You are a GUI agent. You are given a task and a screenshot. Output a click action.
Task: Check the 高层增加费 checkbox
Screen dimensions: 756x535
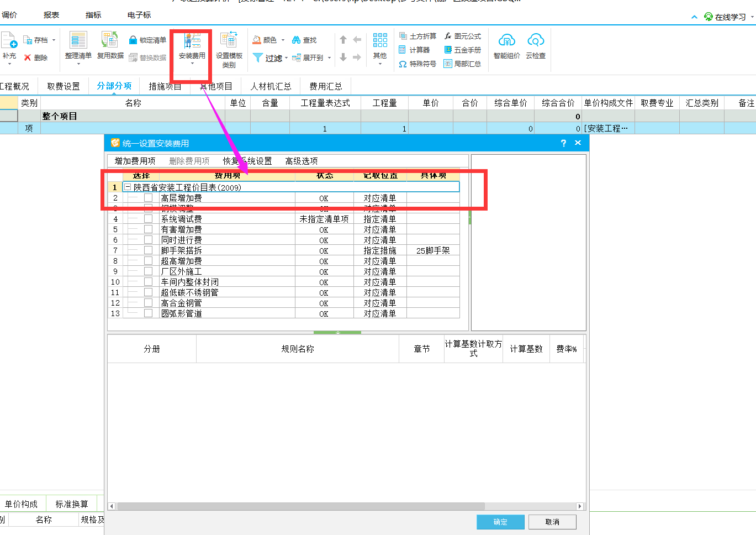click(x=148, y=198)
